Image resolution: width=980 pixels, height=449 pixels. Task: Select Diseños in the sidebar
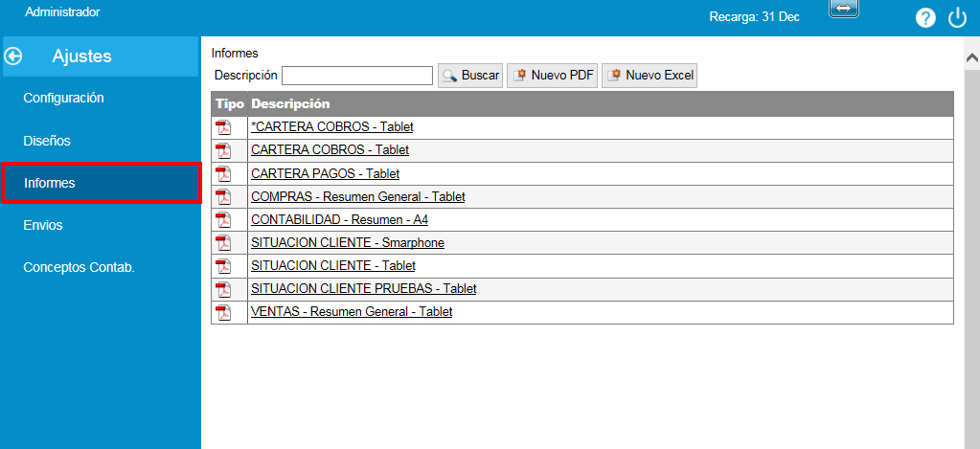[47, 141]
